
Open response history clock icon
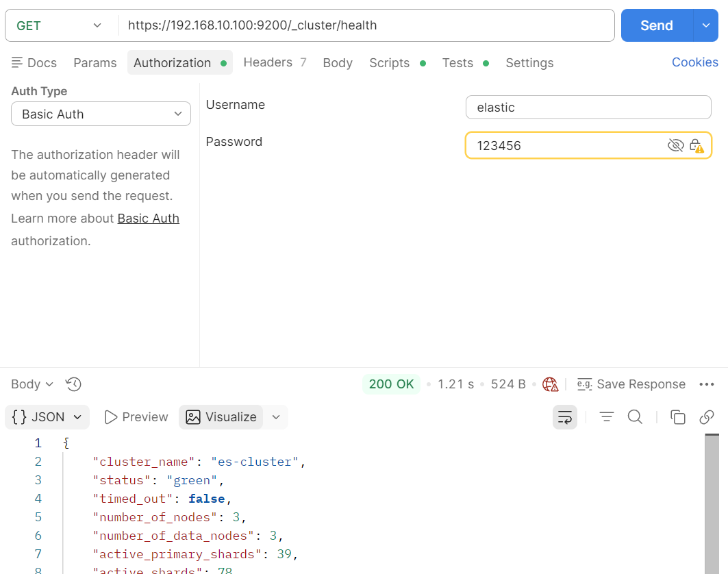73,384
